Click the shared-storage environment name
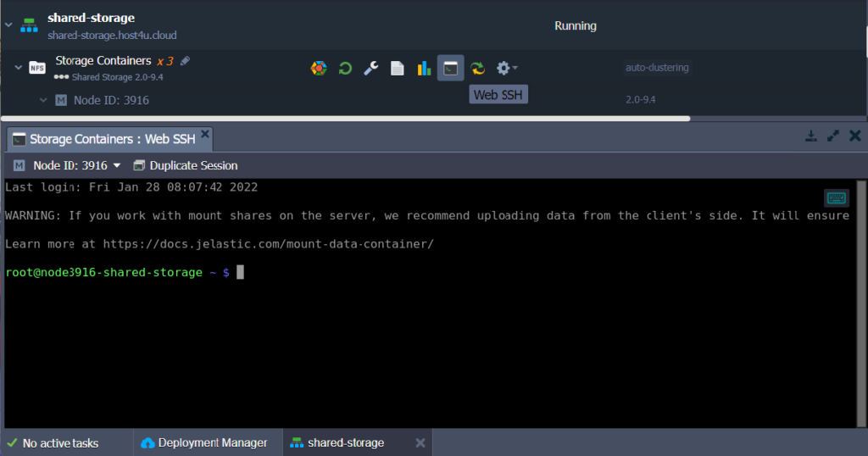868x456 pixels. pos(91,18)
